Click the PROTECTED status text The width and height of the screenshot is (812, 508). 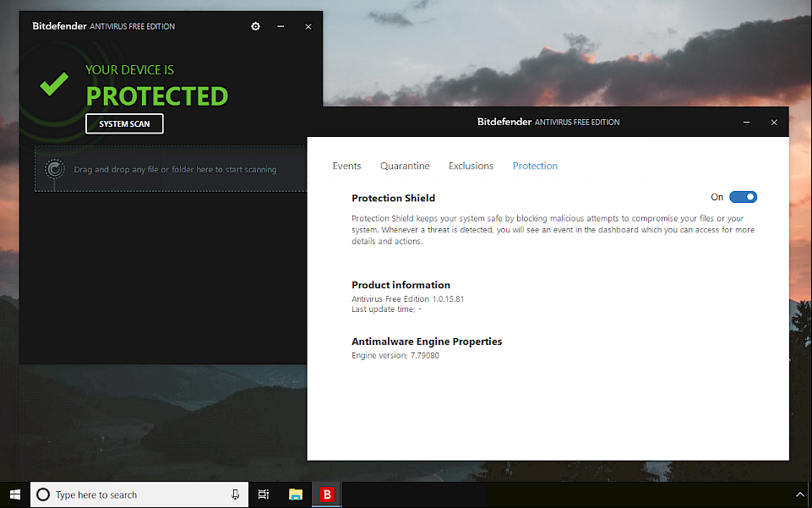coord(157,96)
